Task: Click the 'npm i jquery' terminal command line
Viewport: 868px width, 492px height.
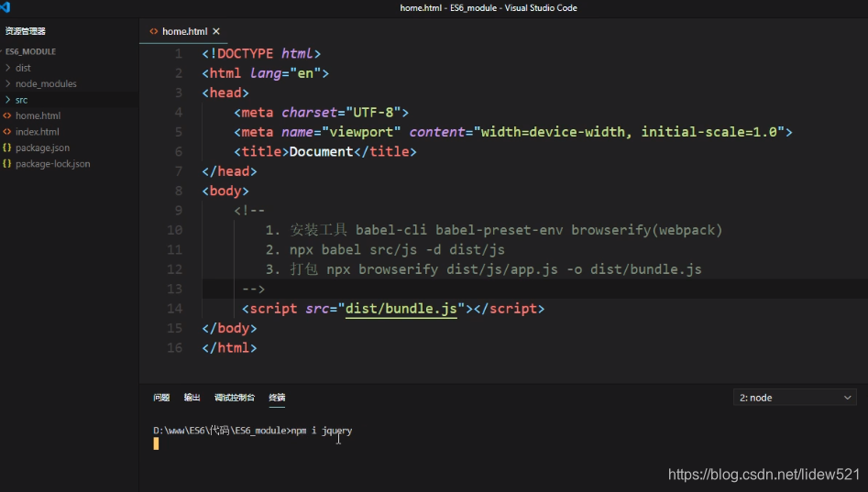Action: 252,431
